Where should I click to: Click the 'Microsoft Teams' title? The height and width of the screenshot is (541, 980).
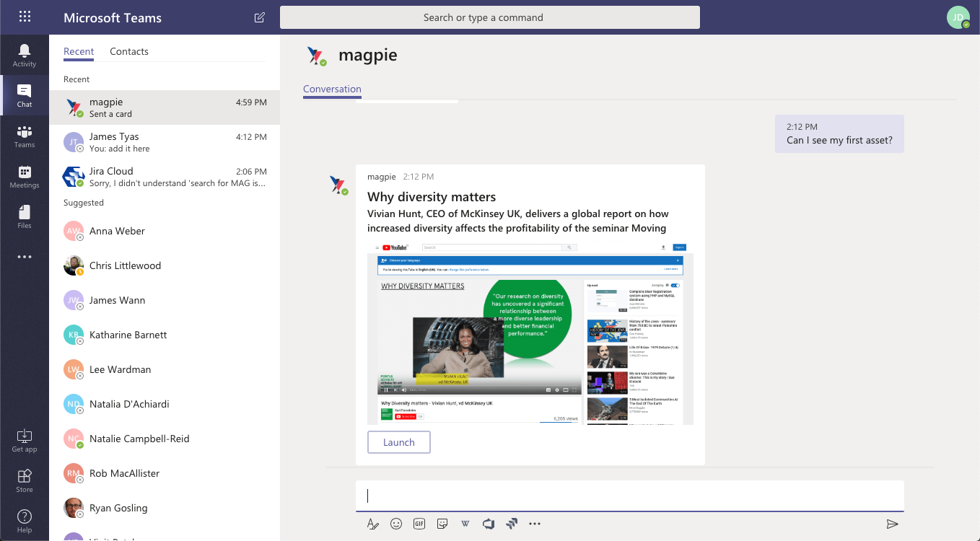[x=113, y=17]
